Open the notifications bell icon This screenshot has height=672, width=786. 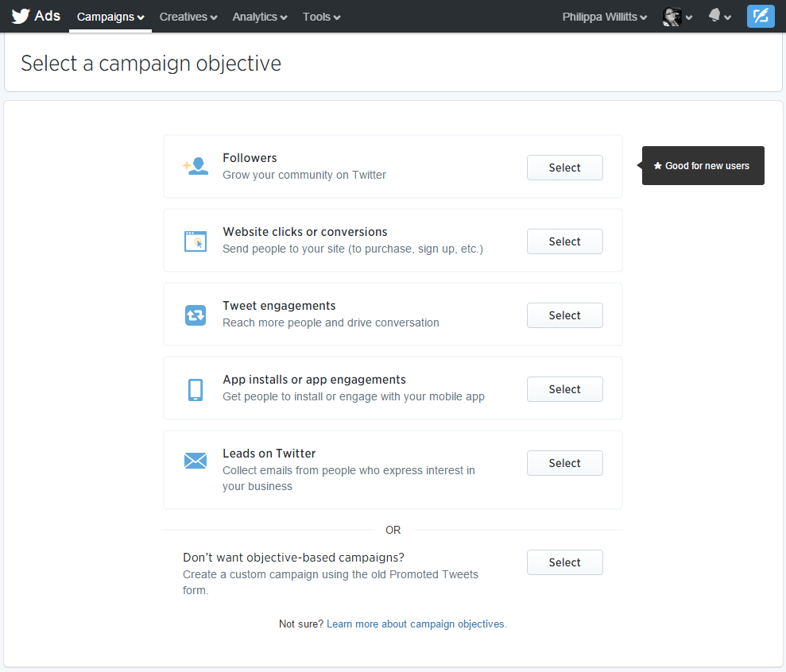[714, 16]
